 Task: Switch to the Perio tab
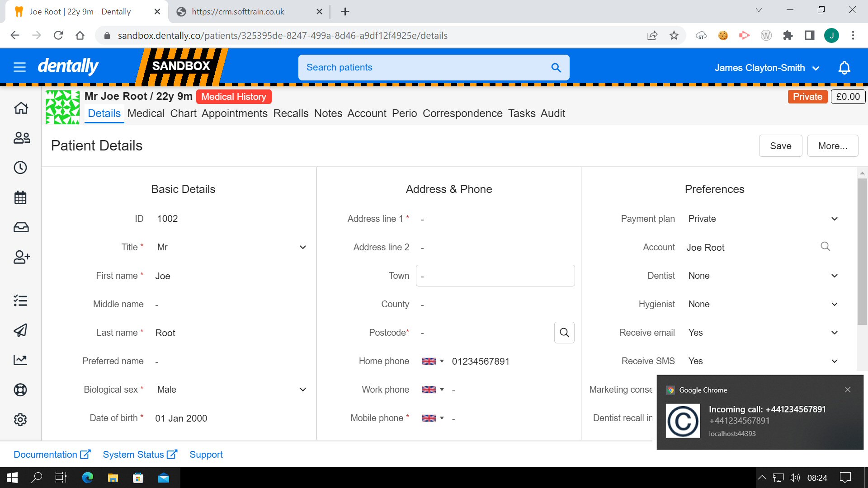tap(404, 113)
